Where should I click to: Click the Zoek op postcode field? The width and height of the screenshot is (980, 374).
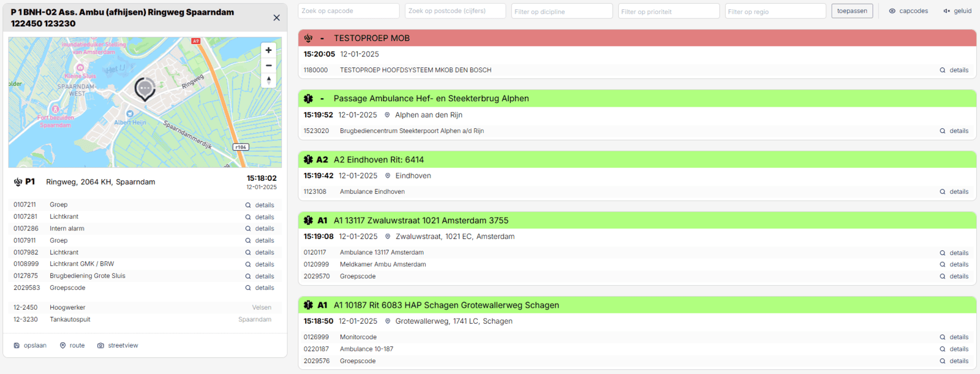pyautogui.click(x=455, y=11)
